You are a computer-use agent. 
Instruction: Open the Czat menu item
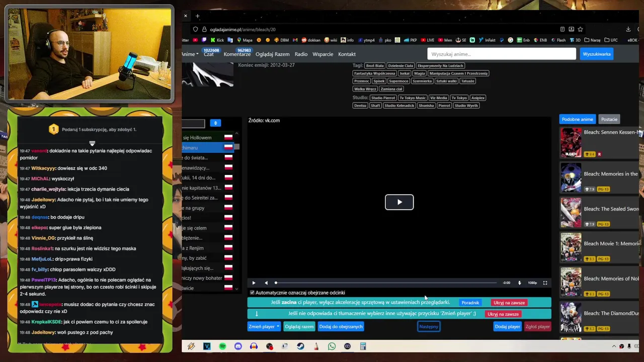[209, 54]
